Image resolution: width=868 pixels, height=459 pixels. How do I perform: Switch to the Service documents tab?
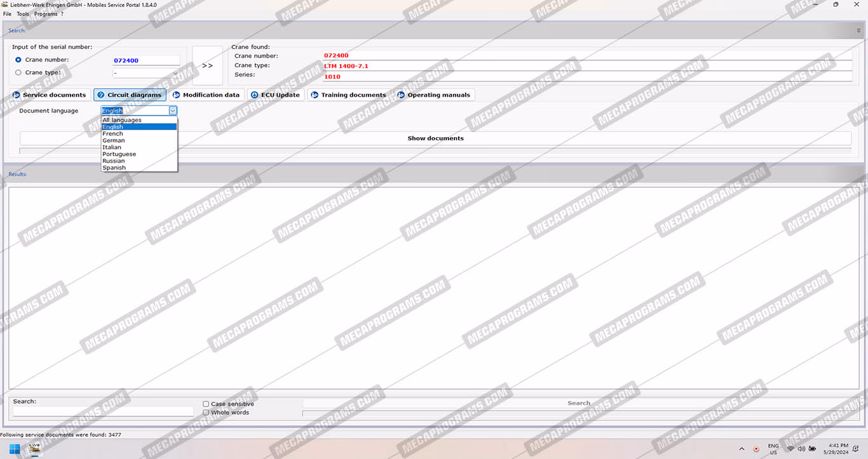(x=49, y=95)
